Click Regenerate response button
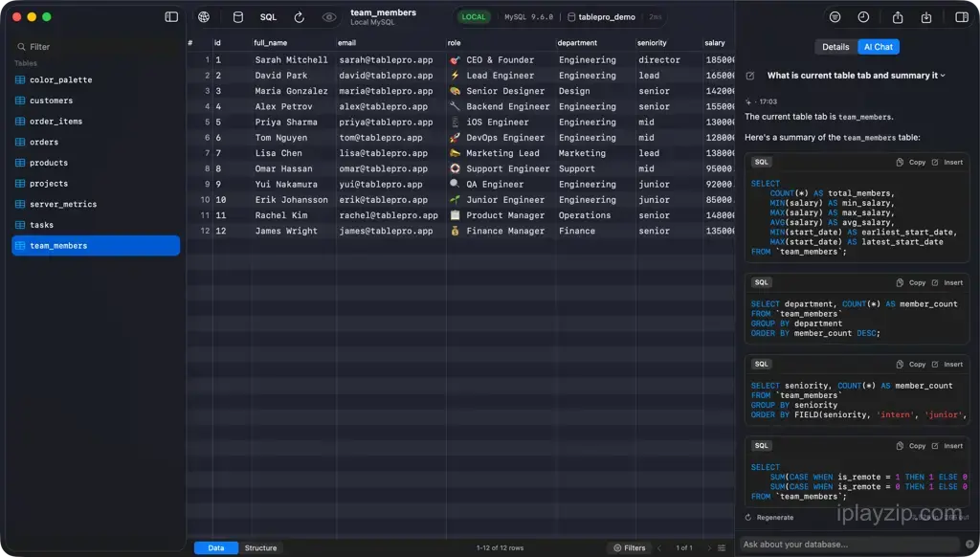 point(769,517)
